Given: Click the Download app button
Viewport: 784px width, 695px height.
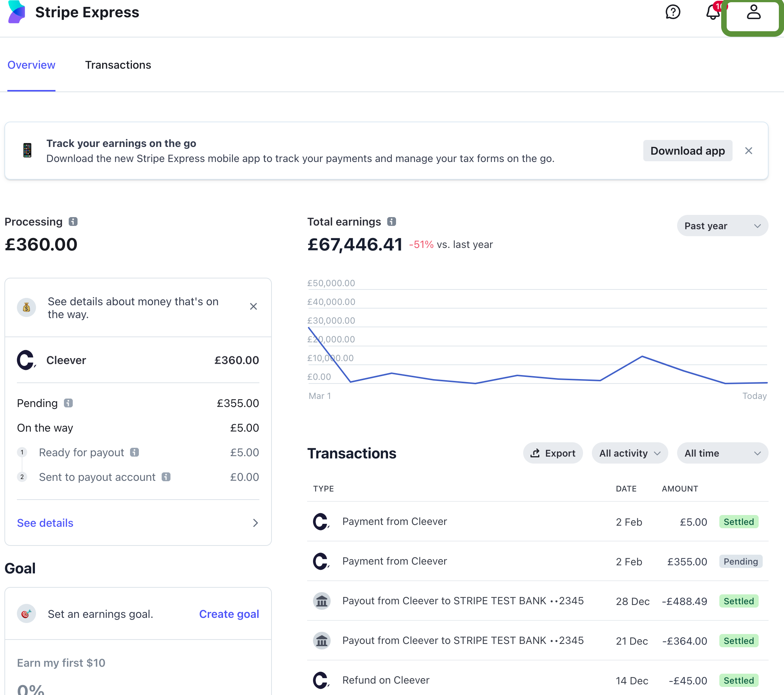Looking at the screenshot, I should (687, 151).
